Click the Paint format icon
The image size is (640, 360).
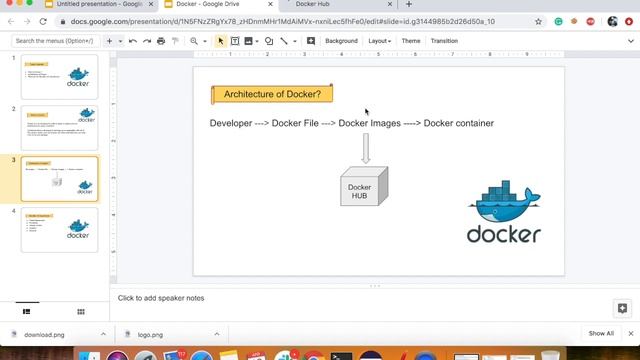point(175,41)
